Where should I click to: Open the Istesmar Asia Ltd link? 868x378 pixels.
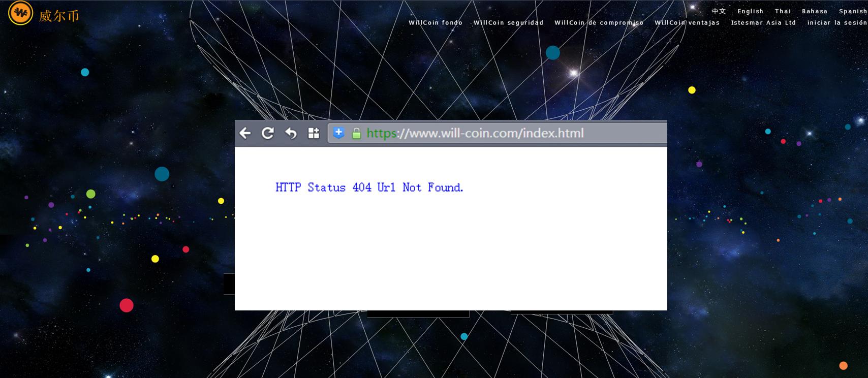(x=763, y=23)
